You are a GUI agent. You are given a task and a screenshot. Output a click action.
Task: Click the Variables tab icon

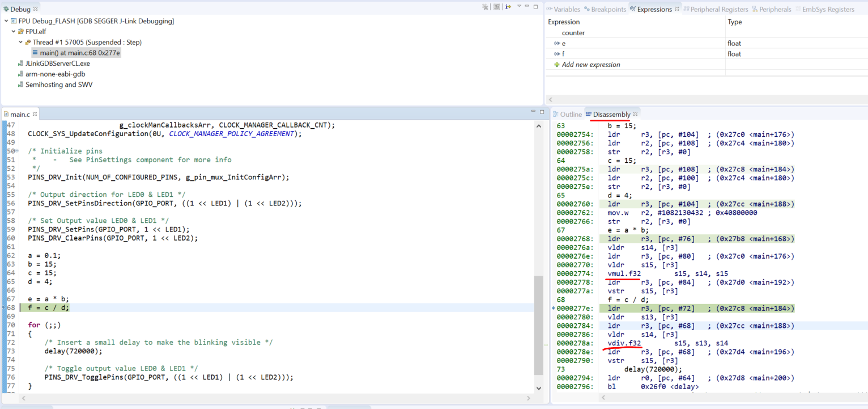[550, 9]
